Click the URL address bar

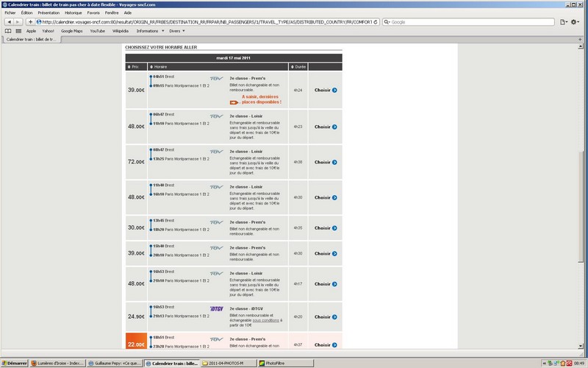point(207,22)
